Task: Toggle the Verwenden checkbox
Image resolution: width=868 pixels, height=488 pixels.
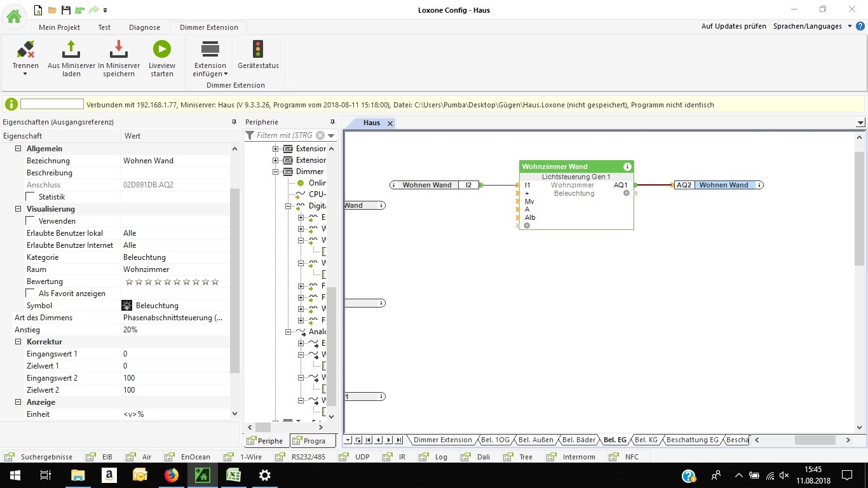Action: [x=31, y=221]
